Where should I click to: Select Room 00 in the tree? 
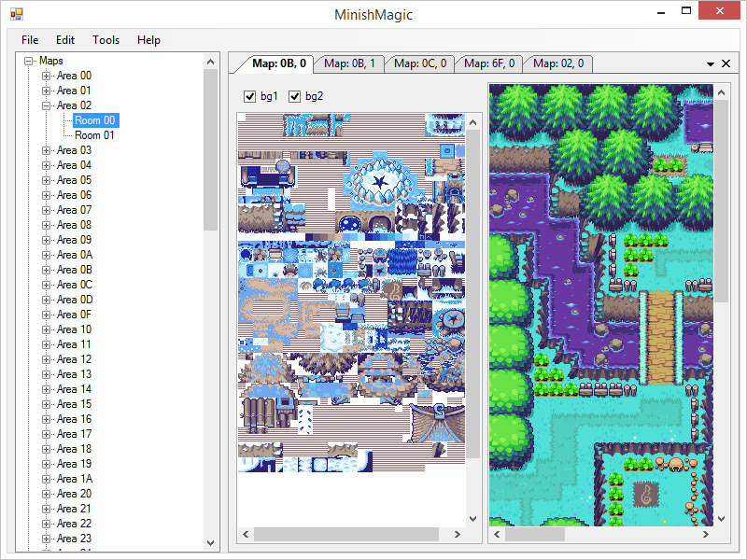(x=95, y=120)
